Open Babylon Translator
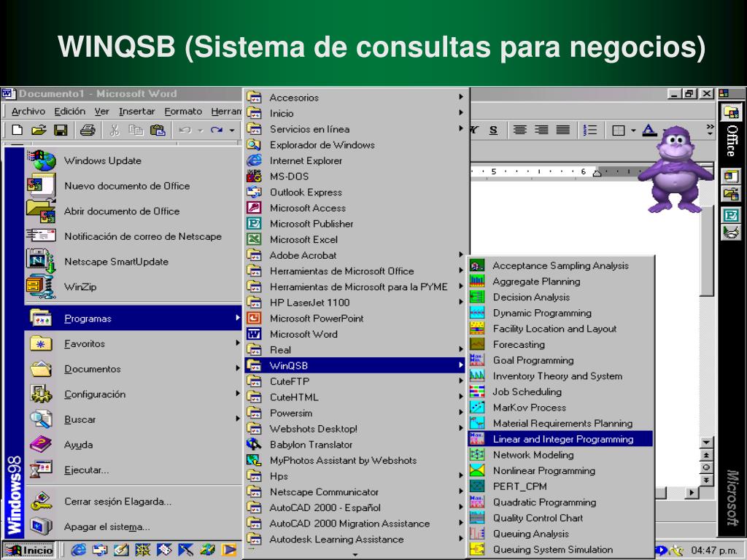The height and width of the screenshot is (560, 747). [355, 444]
